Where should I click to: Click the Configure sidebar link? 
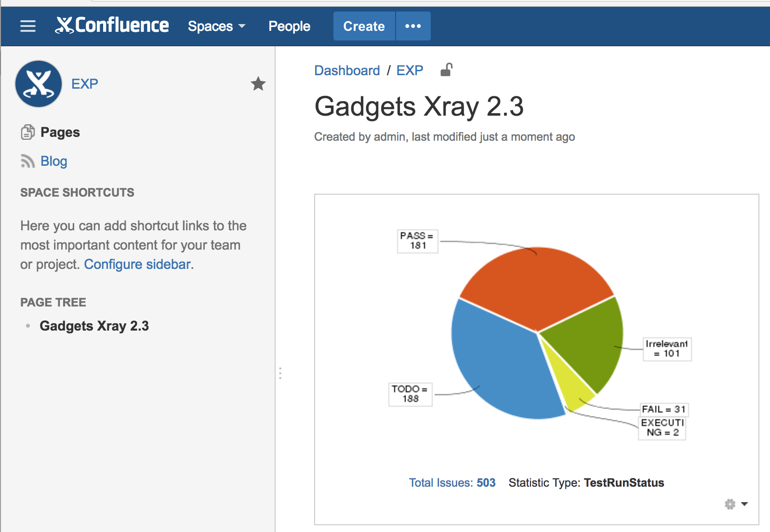coord(137,264)
